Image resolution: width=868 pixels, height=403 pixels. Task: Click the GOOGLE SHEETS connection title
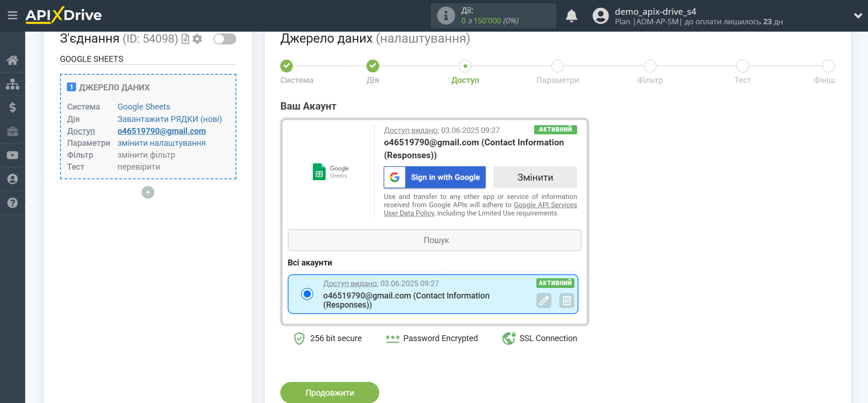(92, 59)
